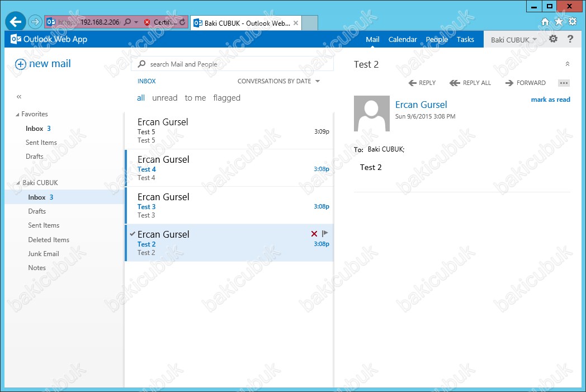Collapse the Baki CUBUK mailbox tree

coord(18,183)
